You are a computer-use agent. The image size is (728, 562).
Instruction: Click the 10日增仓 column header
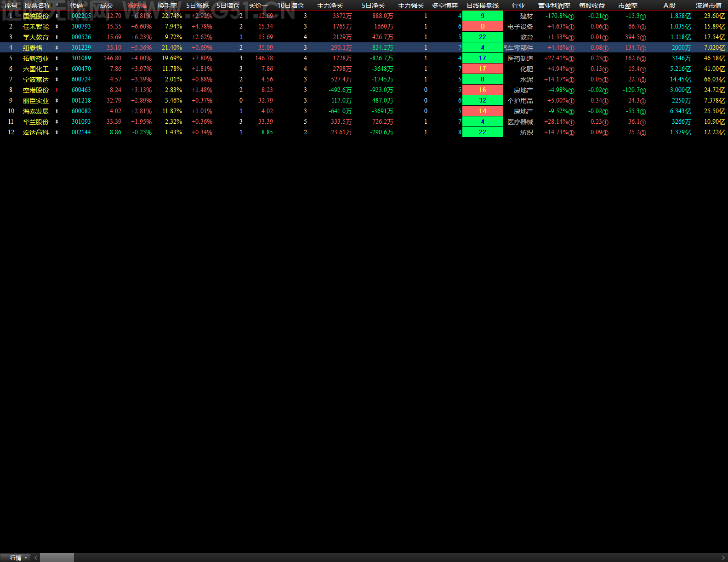click(x=290, y=6)
